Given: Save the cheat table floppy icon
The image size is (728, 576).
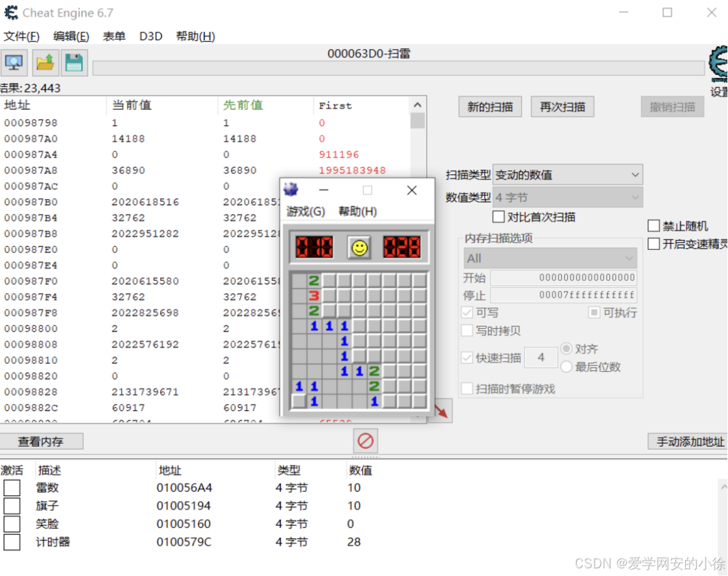Looking at the screenshot, I should tap(74, 63).
